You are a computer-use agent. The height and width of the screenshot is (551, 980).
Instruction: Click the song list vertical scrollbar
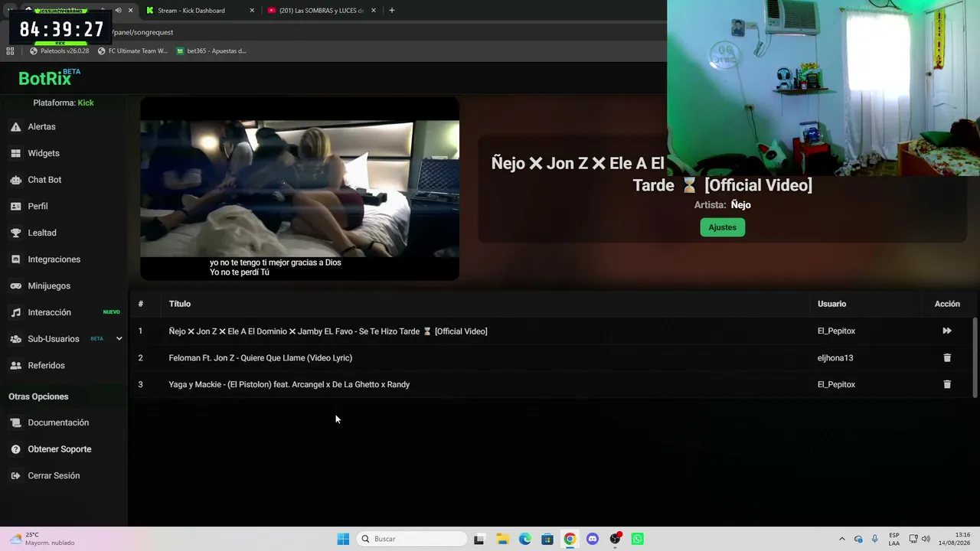point(975,357)
